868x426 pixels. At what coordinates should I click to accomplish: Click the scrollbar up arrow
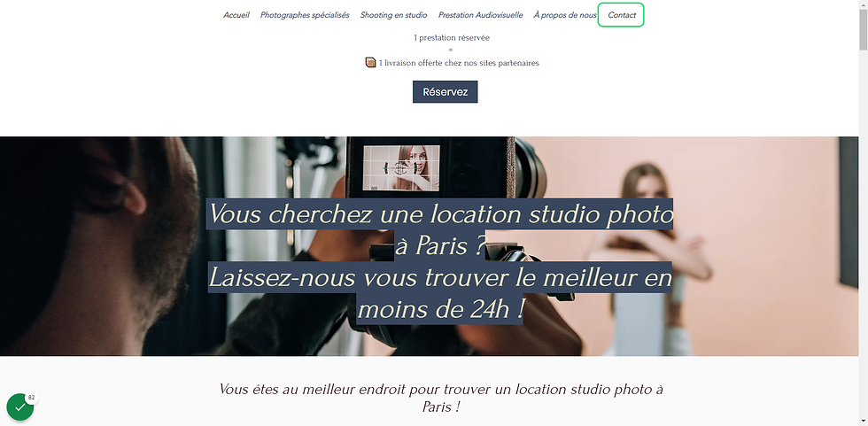pos(863,4)
